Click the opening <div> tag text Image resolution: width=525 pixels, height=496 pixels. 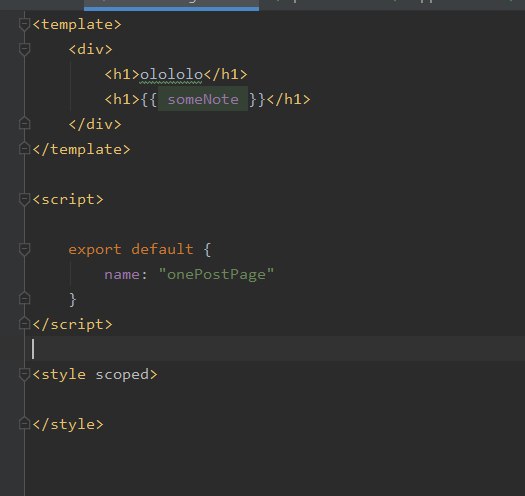coord(90,50)
